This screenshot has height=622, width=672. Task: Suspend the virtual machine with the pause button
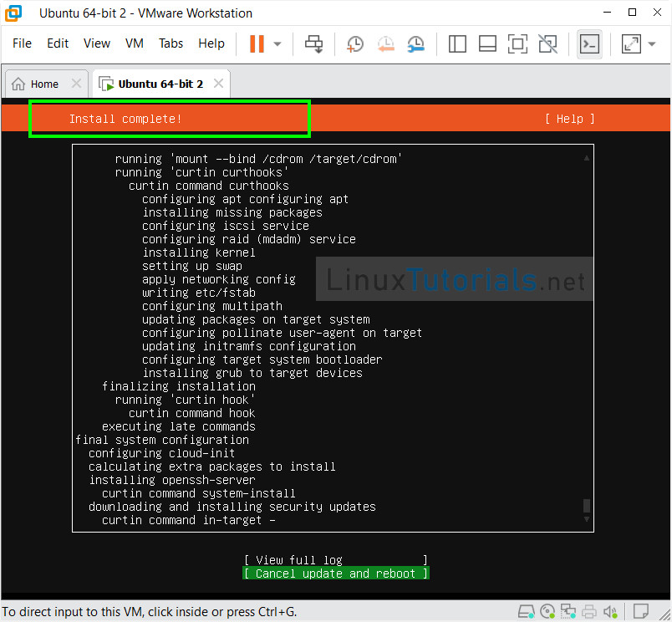(x=257, y=43)
